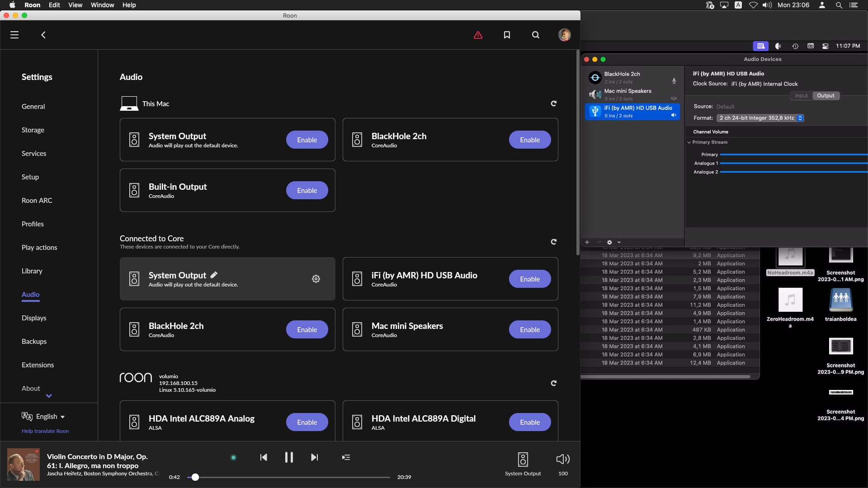Adjust Analogue 2 channel volume slider

[794, 172]
